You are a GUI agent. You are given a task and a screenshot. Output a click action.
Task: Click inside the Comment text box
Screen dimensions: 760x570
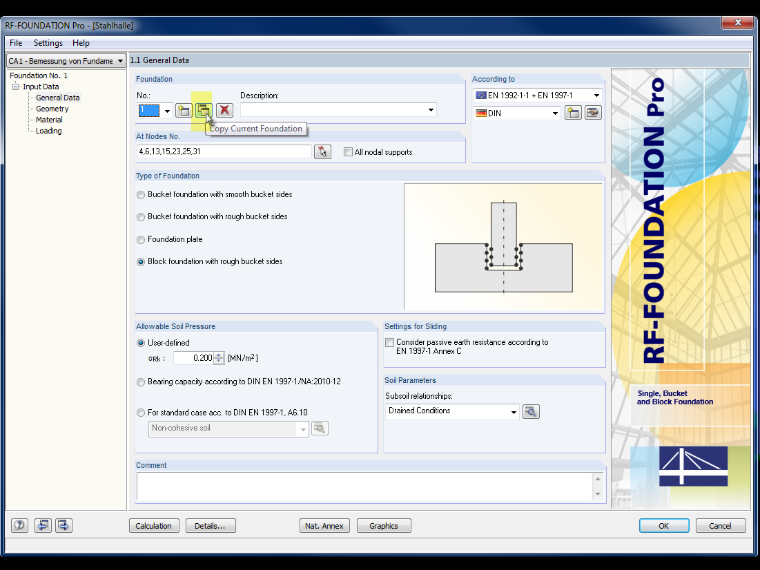pyautogui.click(x=364, y=487)
